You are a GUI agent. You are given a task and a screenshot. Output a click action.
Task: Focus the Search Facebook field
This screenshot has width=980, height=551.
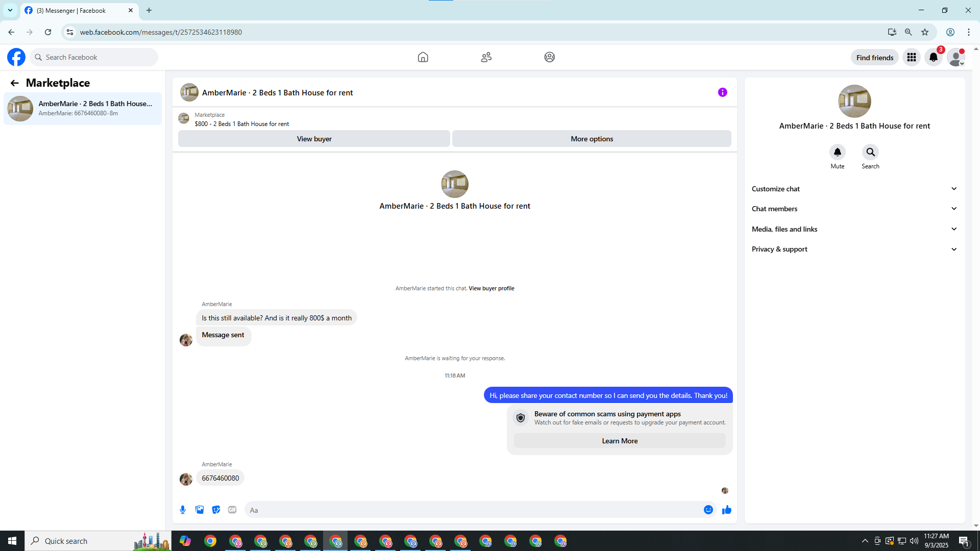tap(94, 57)
